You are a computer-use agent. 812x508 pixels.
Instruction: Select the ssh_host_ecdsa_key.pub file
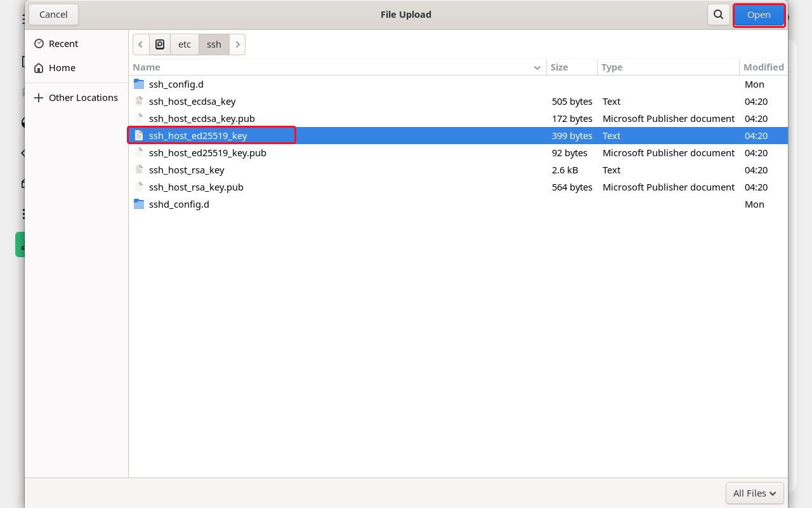(x=202, y=119)
